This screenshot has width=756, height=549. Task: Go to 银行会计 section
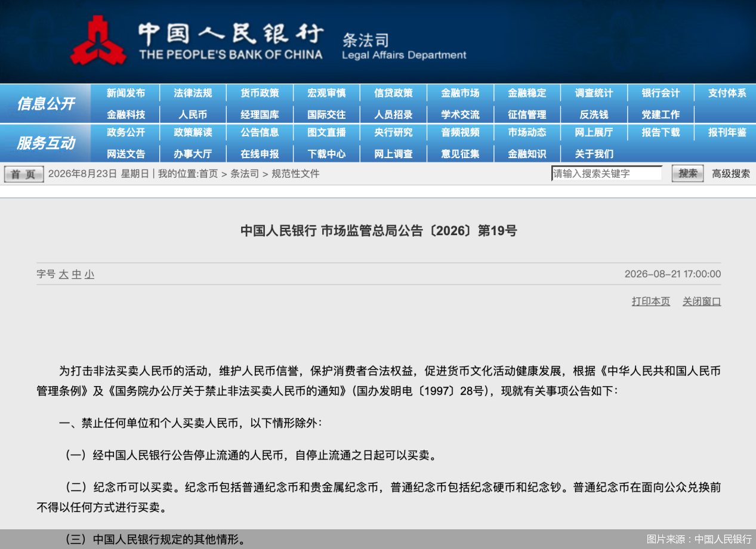(661, 93)
